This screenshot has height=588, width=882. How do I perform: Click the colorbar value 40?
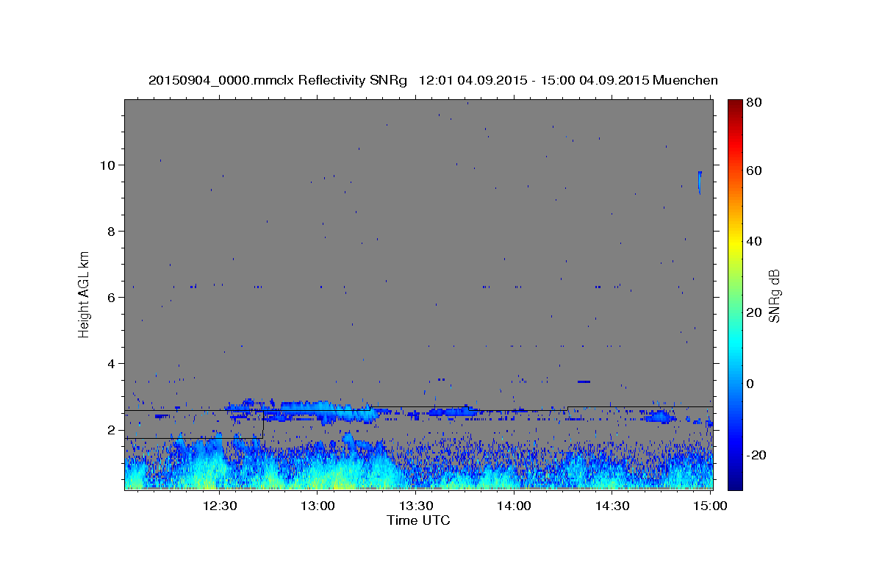(754, 241)
